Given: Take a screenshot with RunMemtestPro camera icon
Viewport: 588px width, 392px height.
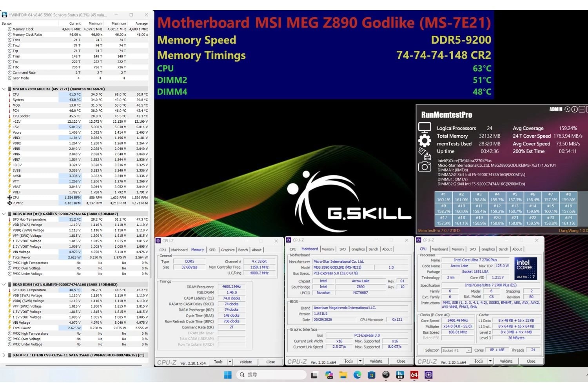Looking at the screenshot, I should (425, 167).
